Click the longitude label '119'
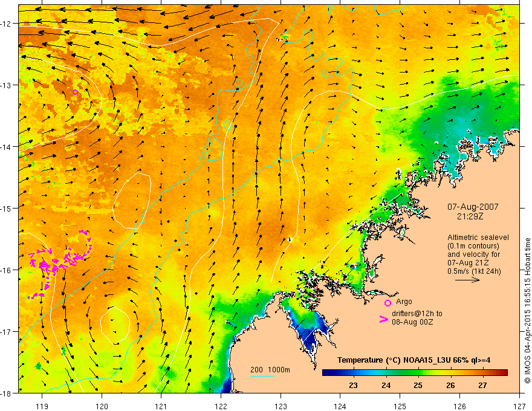Screen dimensions: 532x411 point(42,406)
